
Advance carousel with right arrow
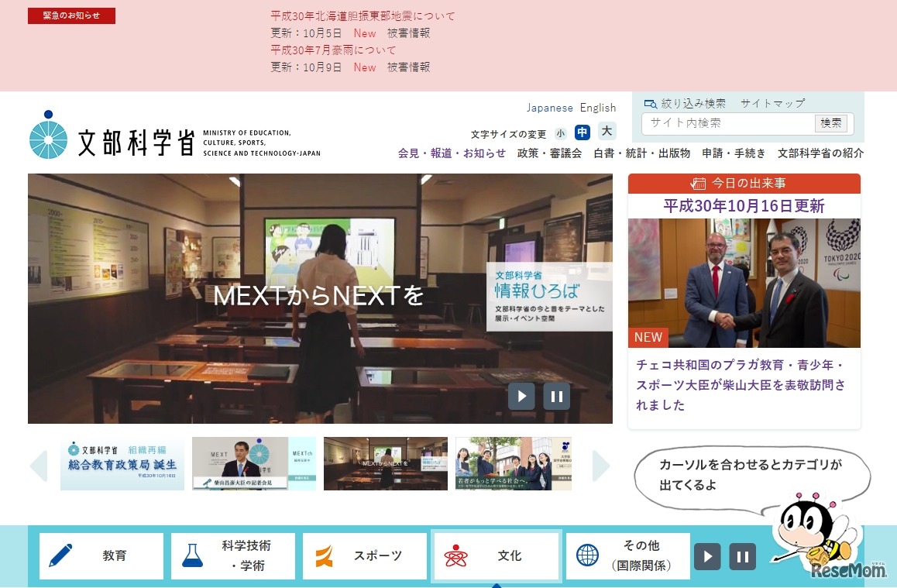pos(600,465)
